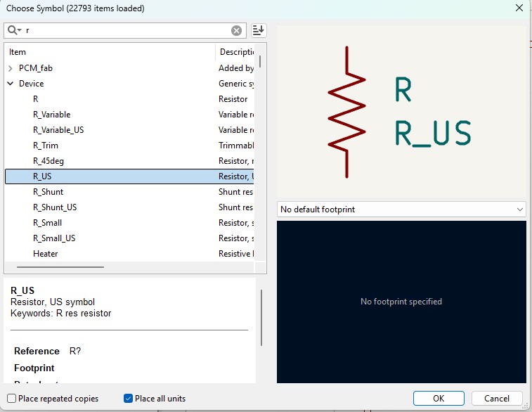532x412 pixels.
Task: Uncheck Place all units checkbox
Action: (128, 398)
